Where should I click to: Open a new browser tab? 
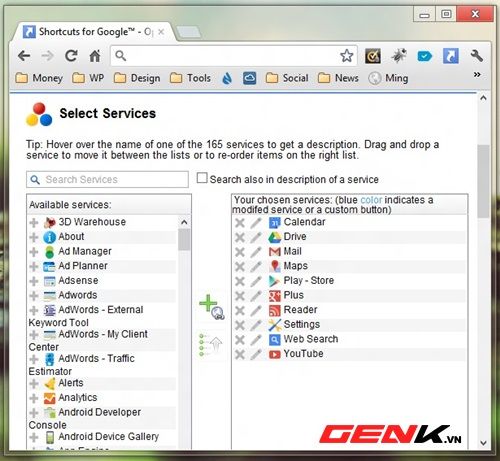(189, 32)
